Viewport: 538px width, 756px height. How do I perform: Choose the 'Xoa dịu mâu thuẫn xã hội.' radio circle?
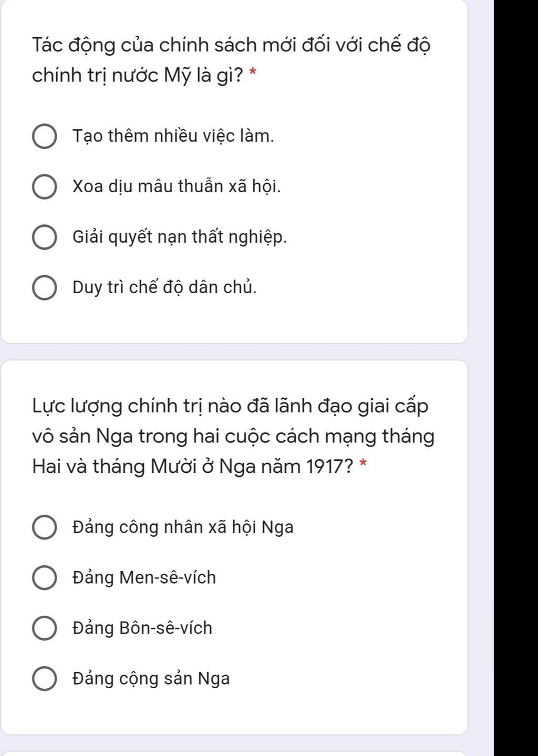click(45, 187)
